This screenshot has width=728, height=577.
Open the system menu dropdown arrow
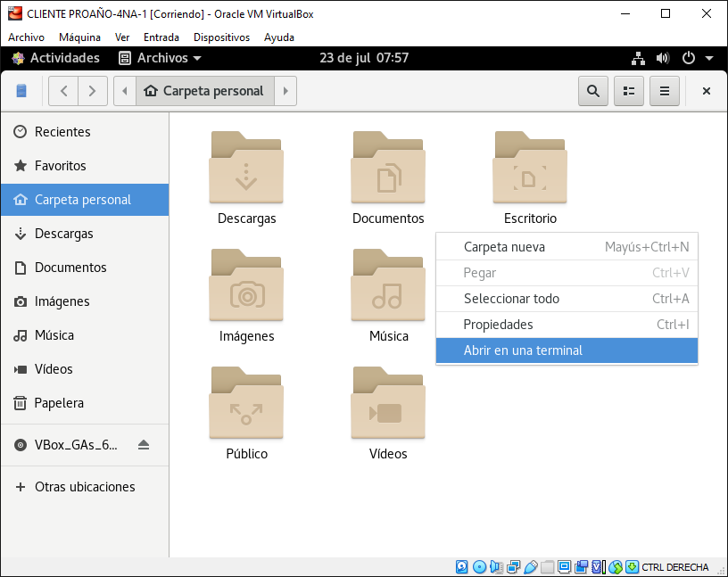709,58
